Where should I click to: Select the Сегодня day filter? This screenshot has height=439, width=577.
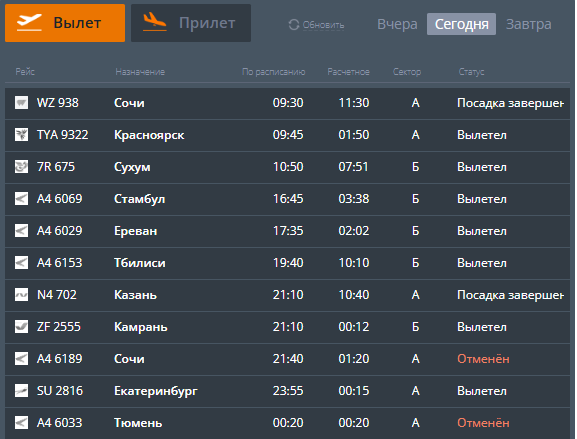[461, 24]
